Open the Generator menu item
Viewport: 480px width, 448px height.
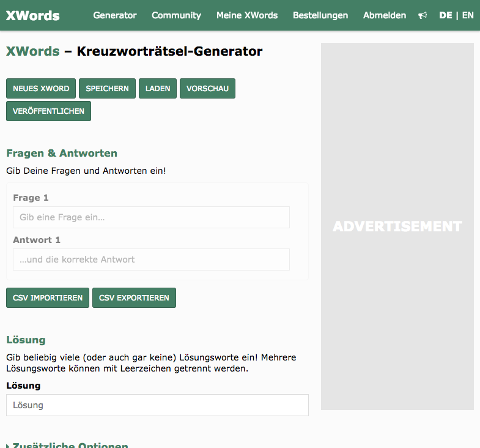click(115, 15)
